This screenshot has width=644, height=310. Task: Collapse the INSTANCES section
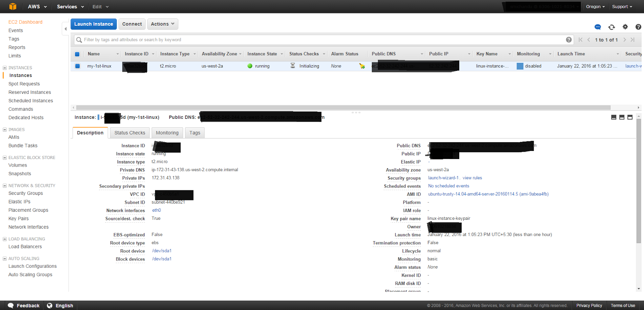coord(5,68)
